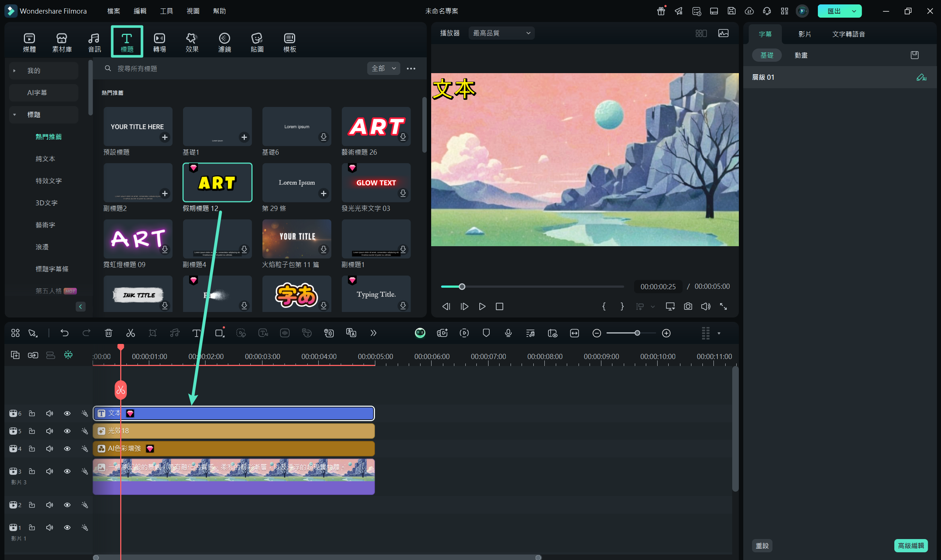Click the preview playback progress slider handle
The width and height of the screenshot is (941, 560).
coord(462,286)
